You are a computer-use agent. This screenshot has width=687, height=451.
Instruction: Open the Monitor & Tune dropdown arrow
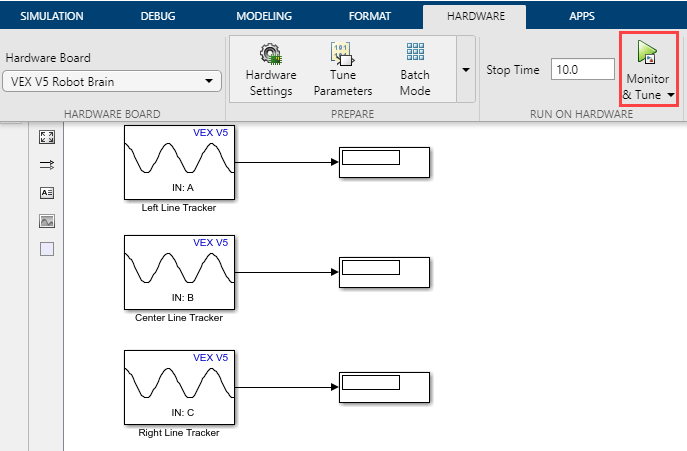pyautogui.click(x=671, y=95)
